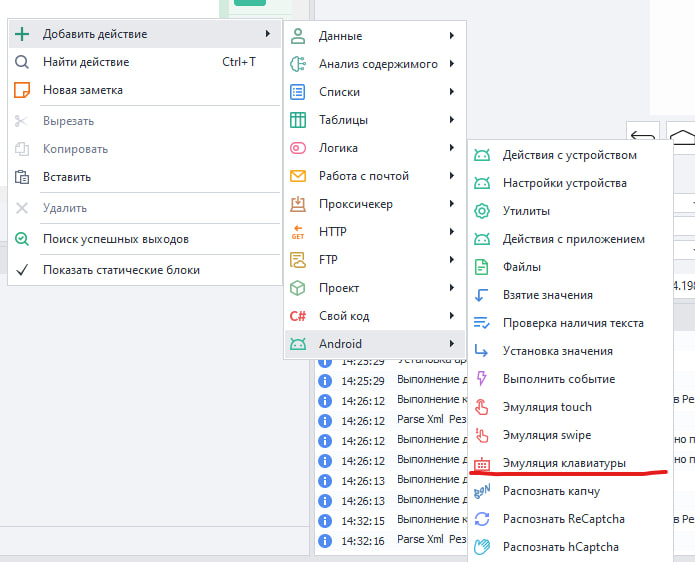Screen dimensions: 695x562
Task: Select Найти действие menu entry
Action: [145, 62]
